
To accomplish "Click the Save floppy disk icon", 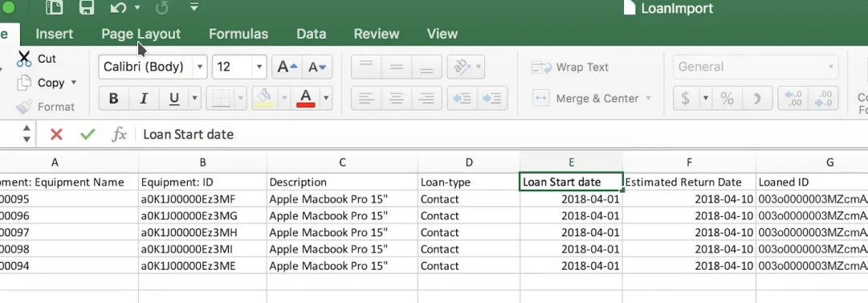I will pyautogui.click(x=87, y=8).
